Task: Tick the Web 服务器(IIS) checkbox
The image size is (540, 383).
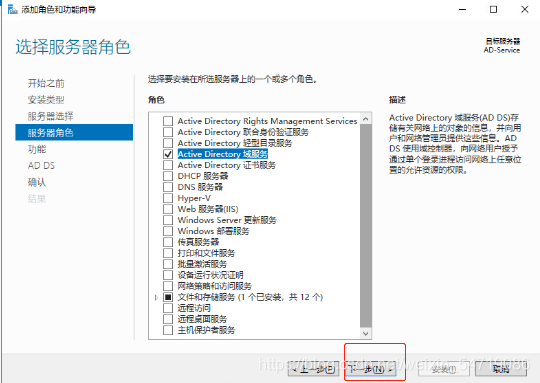Action: tap(168, 209)
